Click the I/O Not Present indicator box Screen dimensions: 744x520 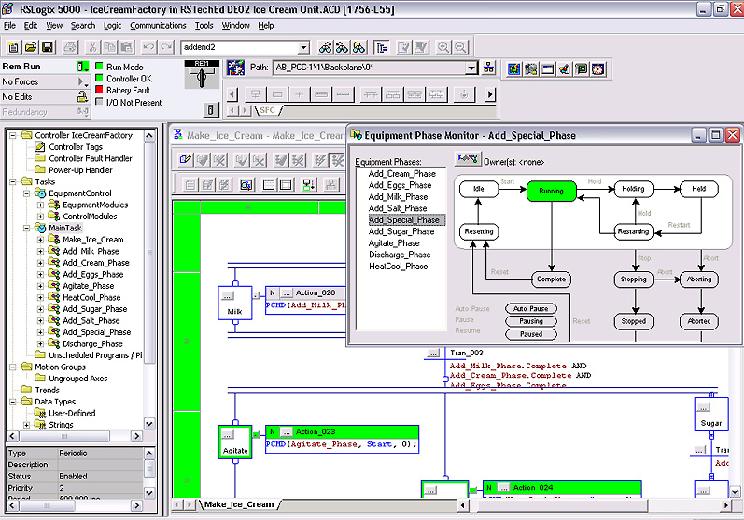[99, 102]
